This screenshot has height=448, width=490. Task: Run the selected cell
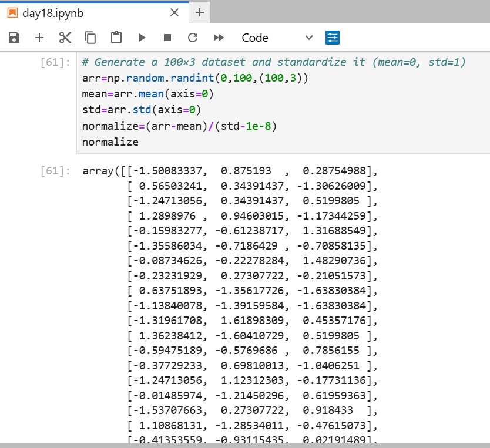click(141, 37)
